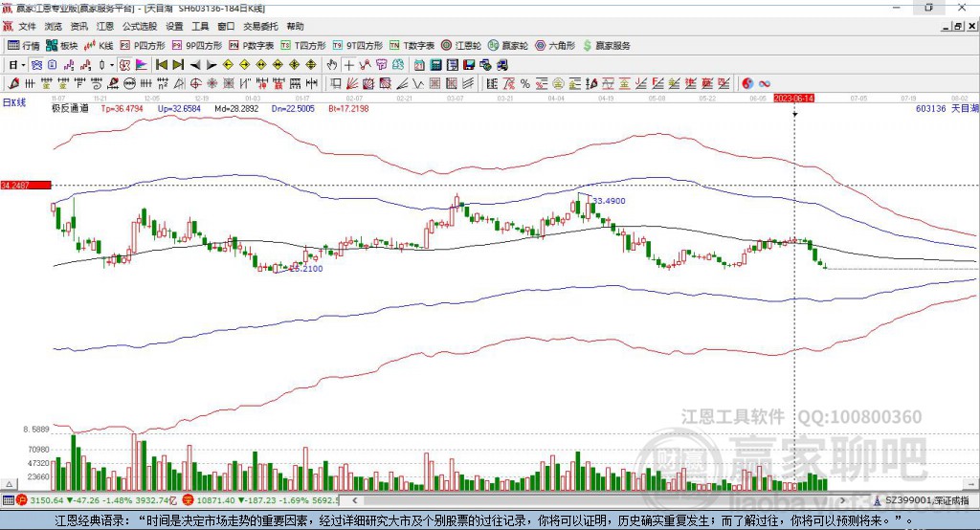This screenshot has height=530, width=980.
Task: Click the grid icon in status bar
Action: pyautogui.click(x=8, y=500)
